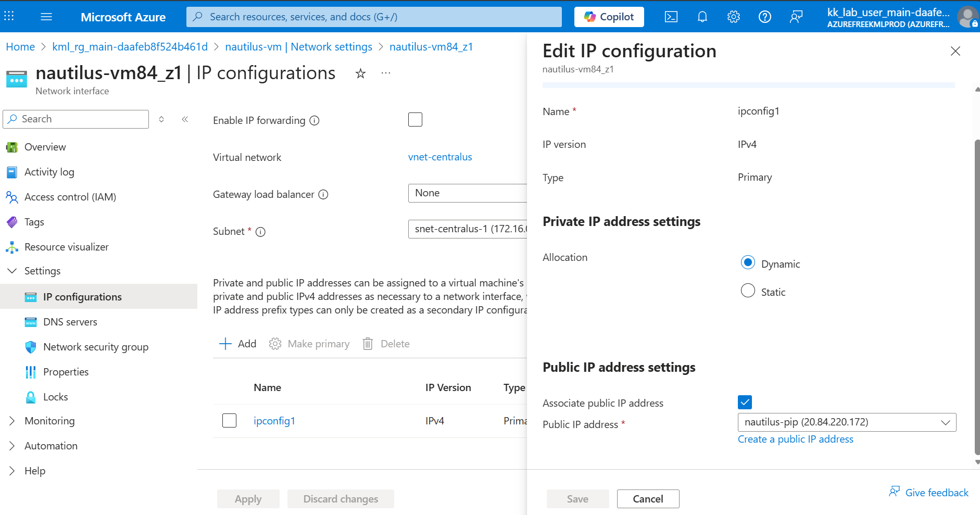Click the Create a public IP address link
This screenshot has width=980, height=515.
pos(795,439)
